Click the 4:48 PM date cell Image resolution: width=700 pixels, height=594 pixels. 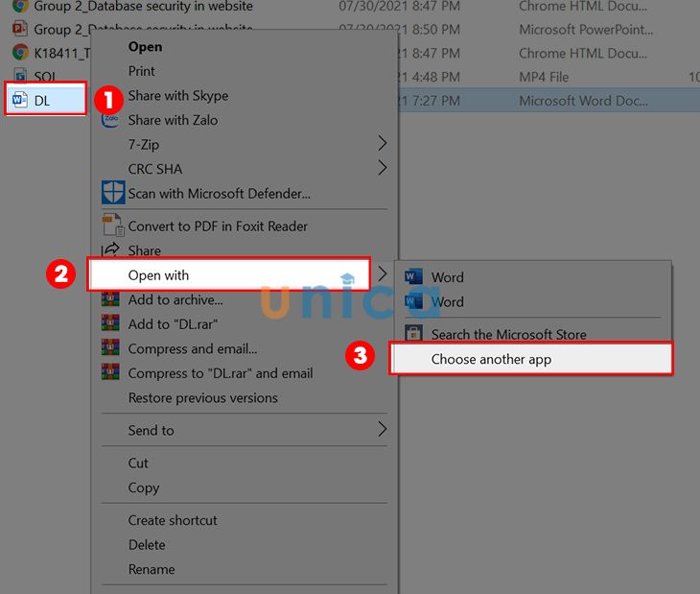(x=429, y=77)
